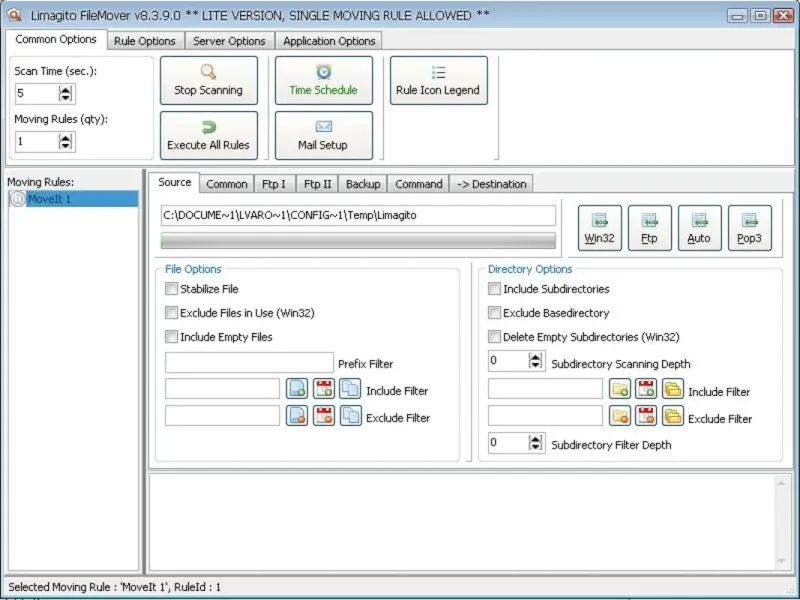Open the Ftp II tab

click(317, 184)
